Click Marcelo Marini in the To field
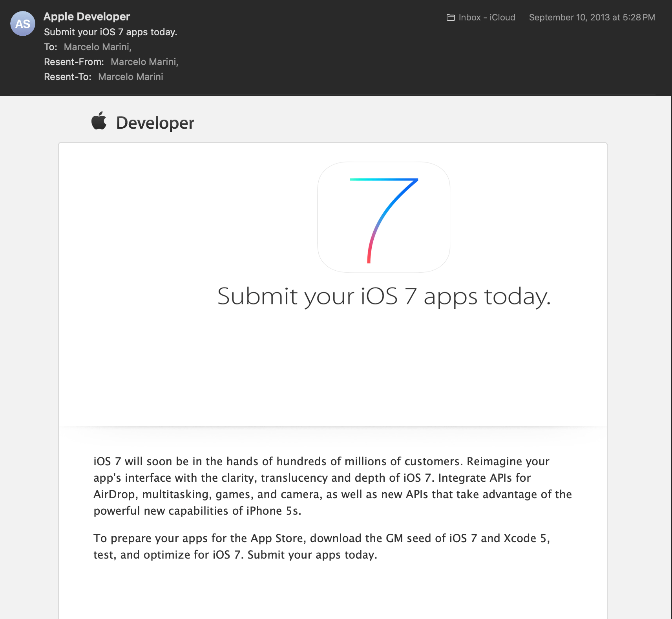 click(97, 47)
